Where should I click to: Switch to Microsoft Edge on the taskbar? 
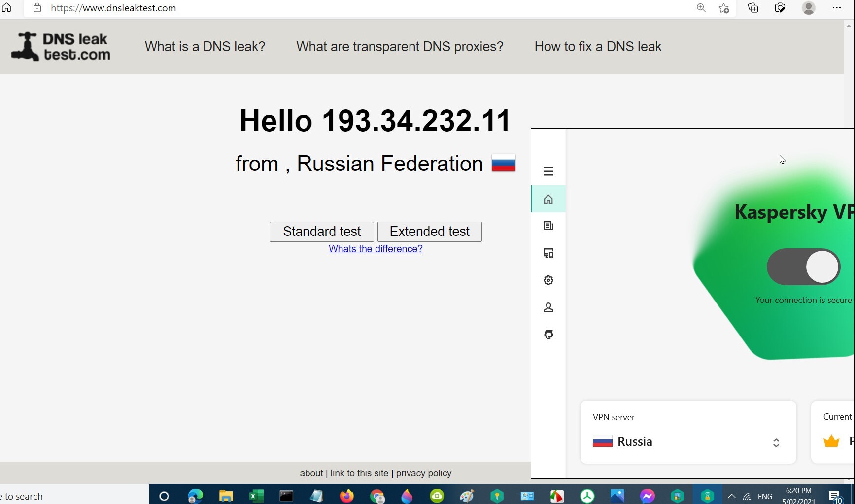[x=195, y=496]
